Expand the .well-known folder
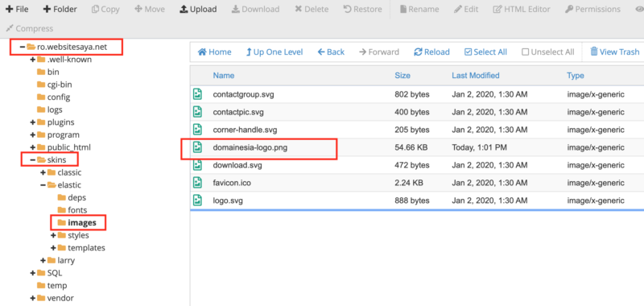 tap(32, 60)
